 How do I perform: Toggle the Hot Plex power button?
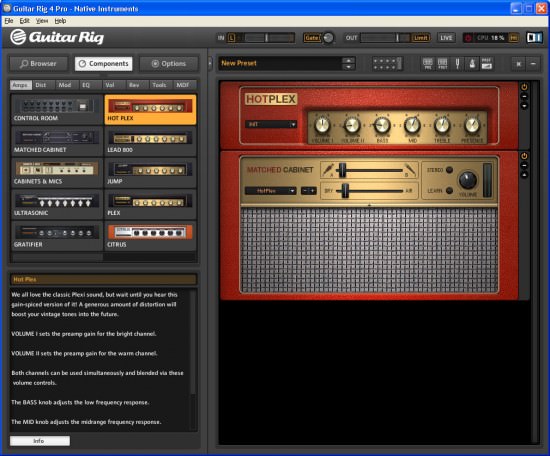point(524,87)
